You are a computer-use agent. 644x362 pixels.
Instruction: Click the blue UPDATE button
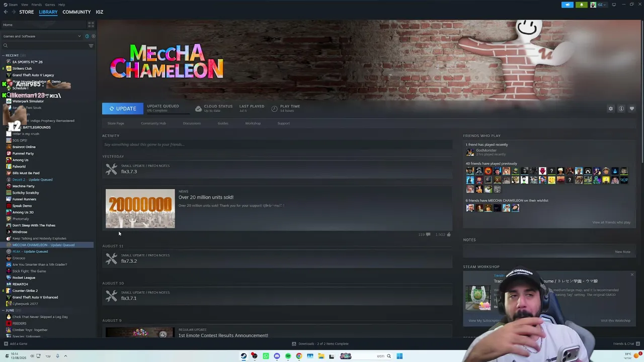click(123, 109)
